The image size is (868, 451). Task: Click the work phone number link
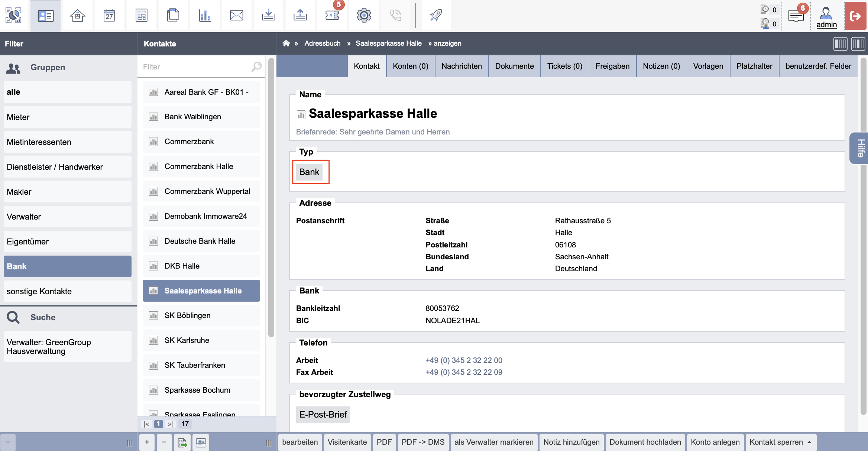point(464,360)
